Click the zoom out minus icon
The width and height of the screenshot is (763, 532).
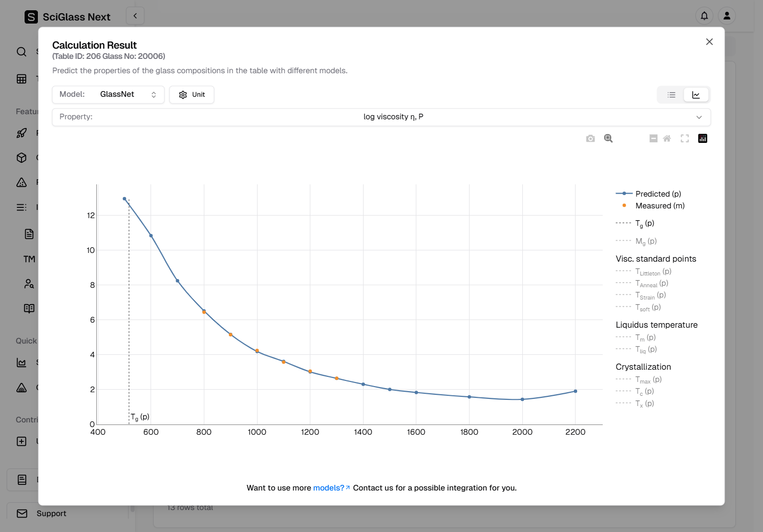click(653, 139)
